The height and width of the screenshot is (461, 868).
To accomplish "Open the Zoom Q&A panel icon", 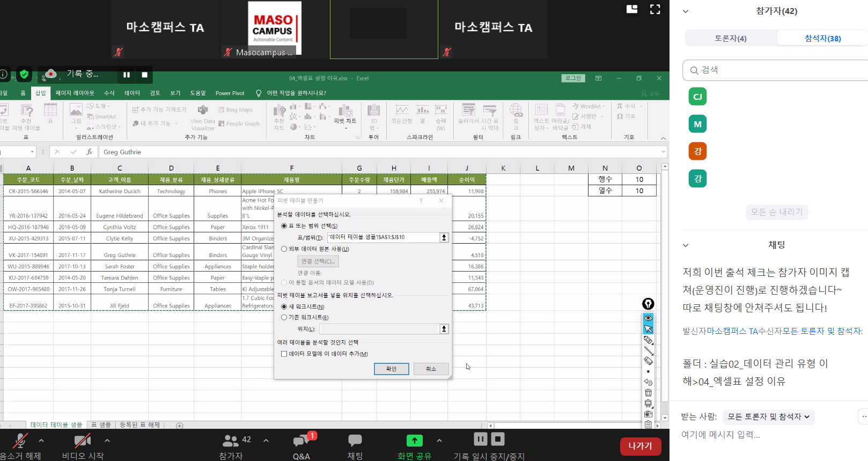I will (301, 441).
